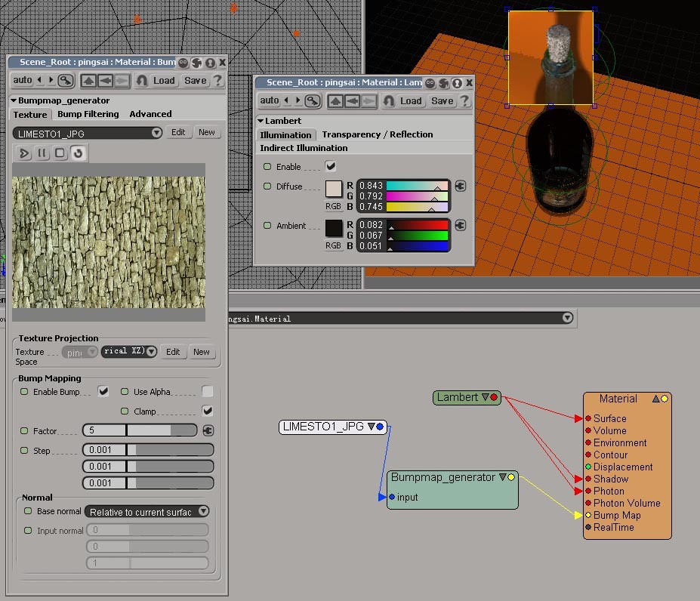Viewport: 700px width, 601px height.
Task: Open the pingsai.Material path dropdown arrow
Action: point(567,318)
